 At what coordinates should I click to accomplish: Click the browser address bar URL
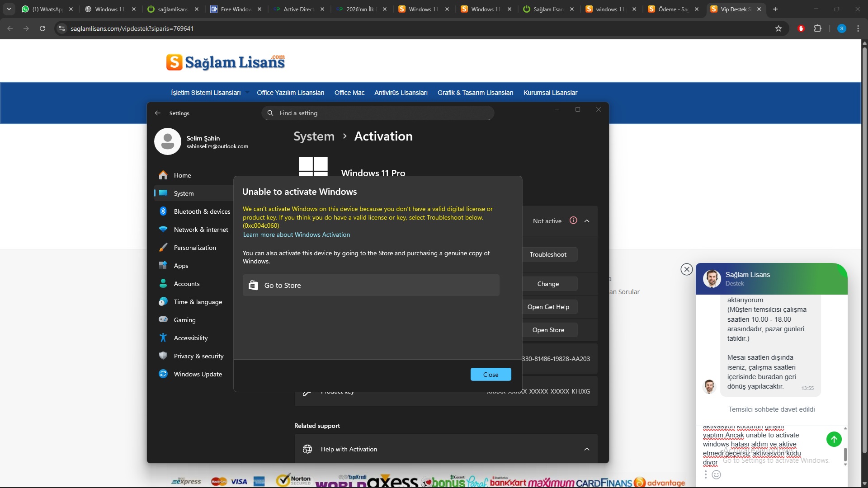132,28
